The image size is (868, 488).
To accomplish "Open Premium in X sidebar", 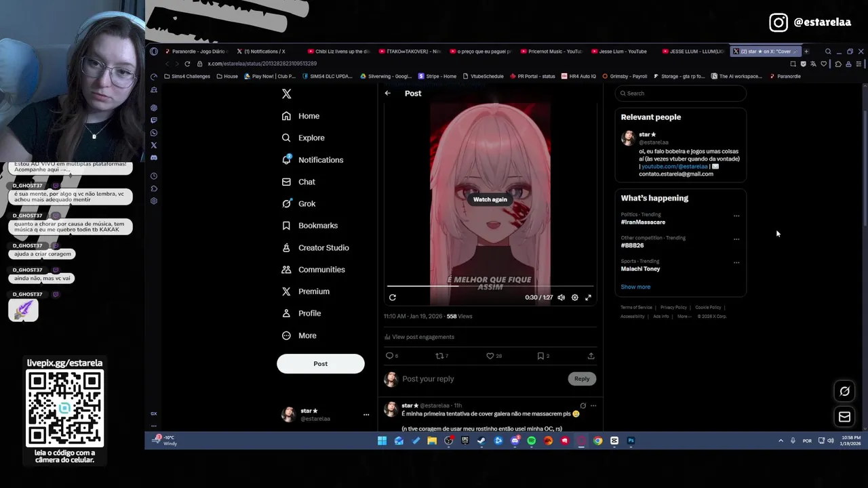I will [305, 291].
